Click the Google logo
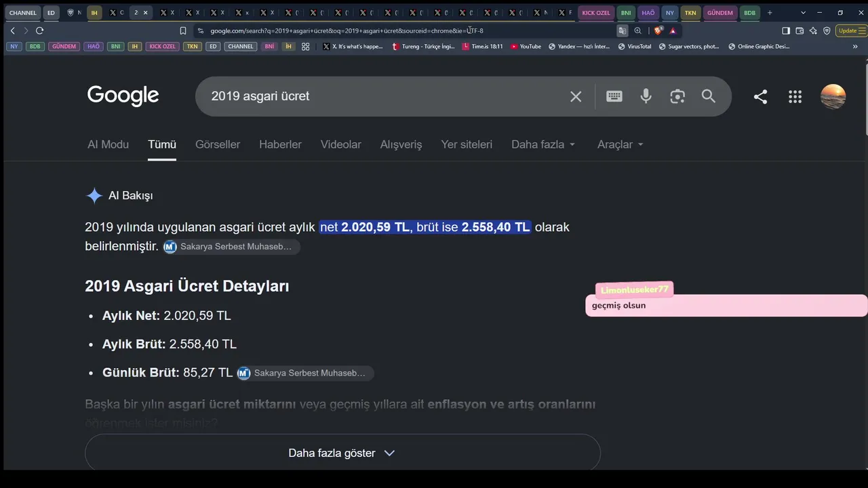The image size is (868, 488). pos(123,96)
